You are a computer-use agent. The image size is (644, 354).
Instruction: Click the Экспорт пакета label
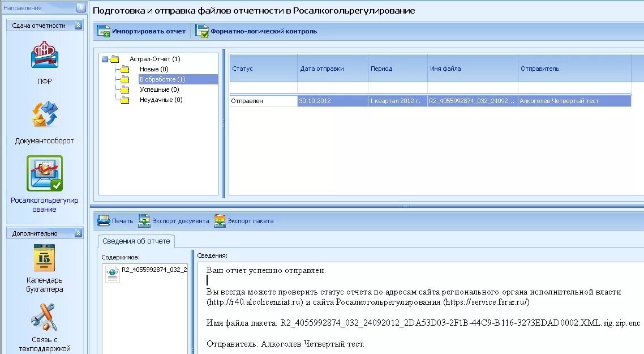251,221
